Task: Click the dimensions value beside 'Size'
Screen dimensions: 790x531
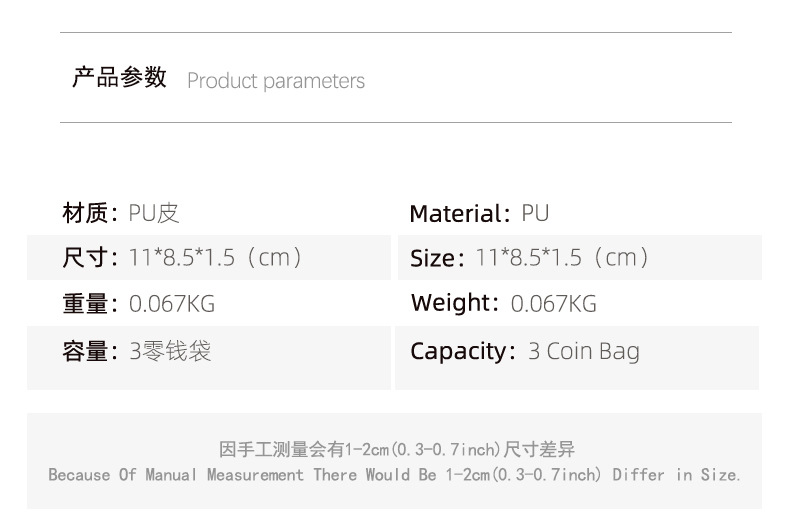Action: tap(563, 259)
